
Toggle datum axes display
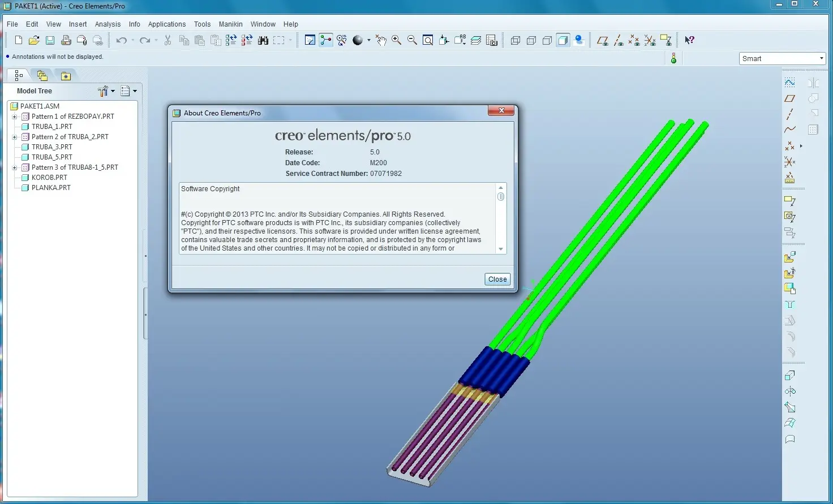619,40
